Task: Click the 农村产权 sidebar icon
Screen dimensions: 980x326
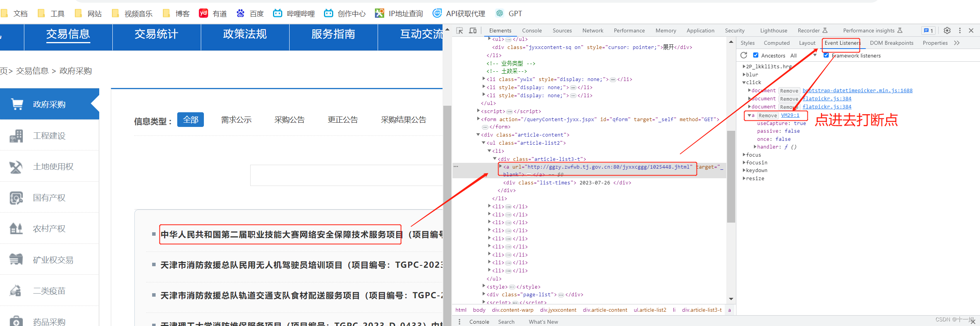Action: [x=16, y=229]
